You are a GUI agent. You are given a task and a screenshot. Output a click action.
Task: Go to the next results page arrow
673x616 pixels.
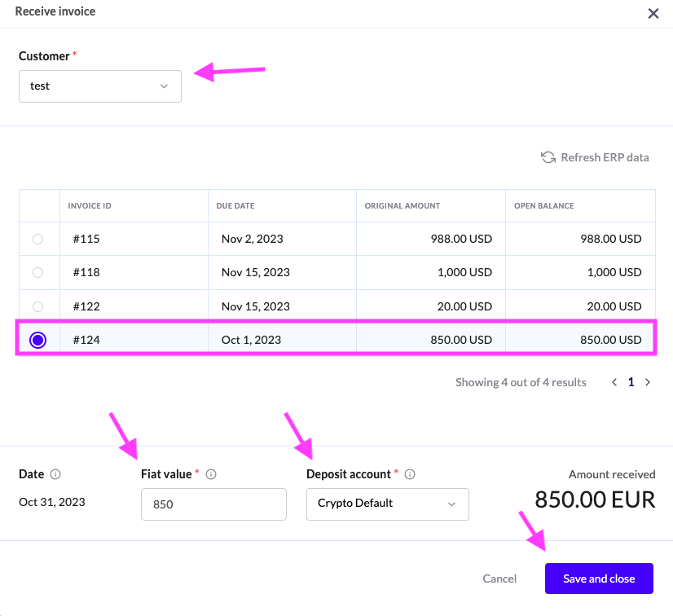tap(648, 382)
